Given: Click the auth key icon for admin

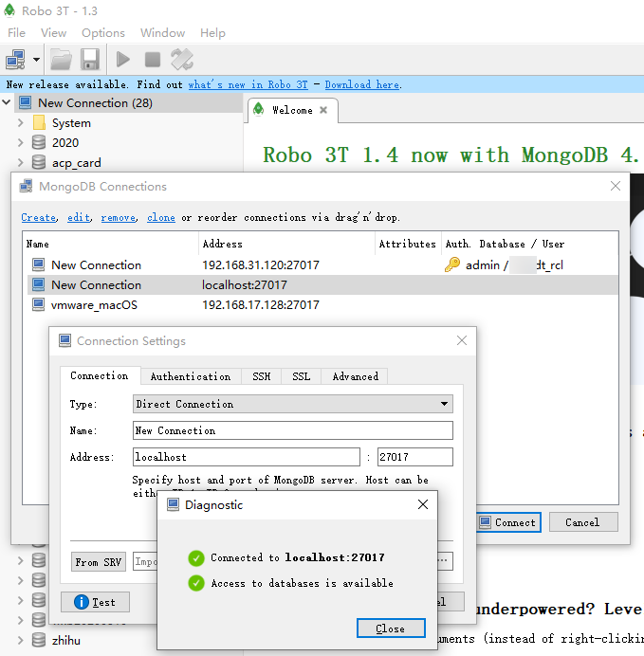Looking at the screenshot, I should (451, 264).
